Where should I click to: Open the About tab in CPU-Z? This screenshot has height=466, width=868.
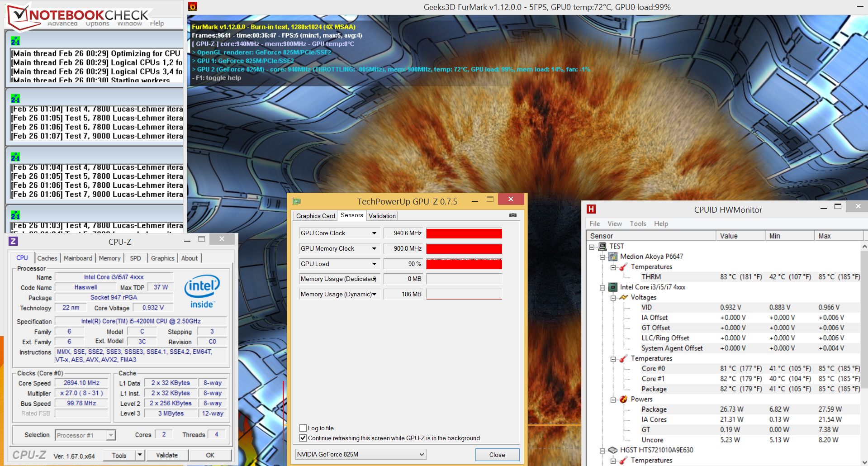[x=190, y=258]
